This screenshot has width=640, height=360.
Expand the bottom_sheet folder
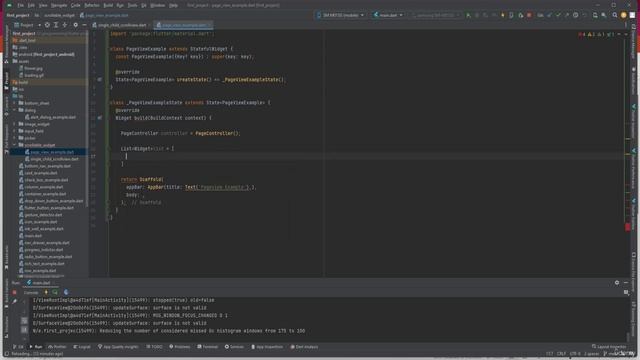click(x=15, y=103)
